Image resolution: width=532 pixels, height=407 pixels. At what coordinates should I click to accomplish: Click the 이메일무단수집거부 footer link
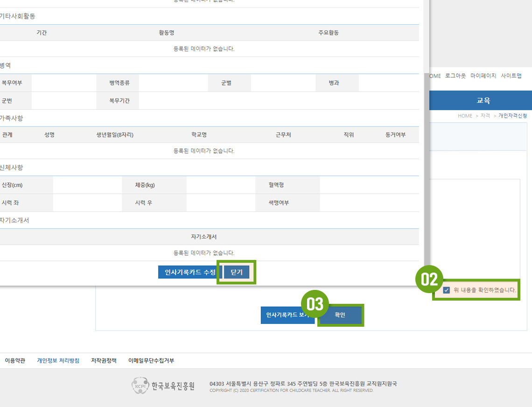click(x=151, y=361)
